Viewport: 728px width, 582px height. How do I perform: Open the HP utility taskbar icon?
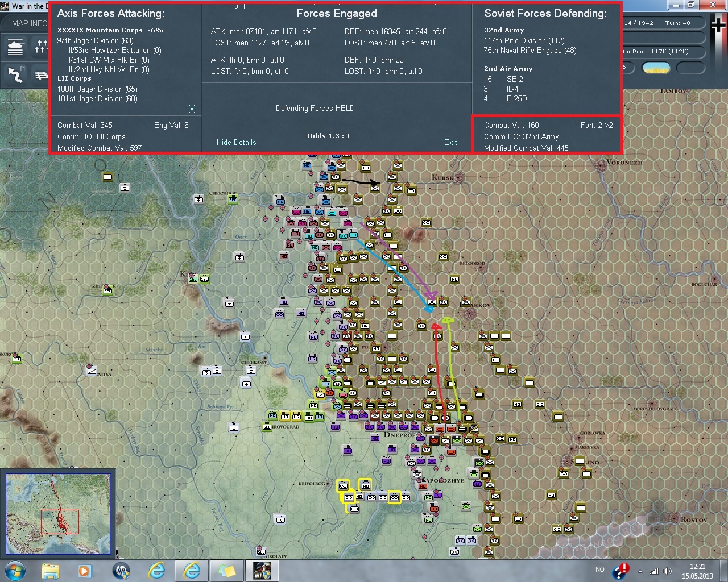pyautogui.click(x=121, y=571)
